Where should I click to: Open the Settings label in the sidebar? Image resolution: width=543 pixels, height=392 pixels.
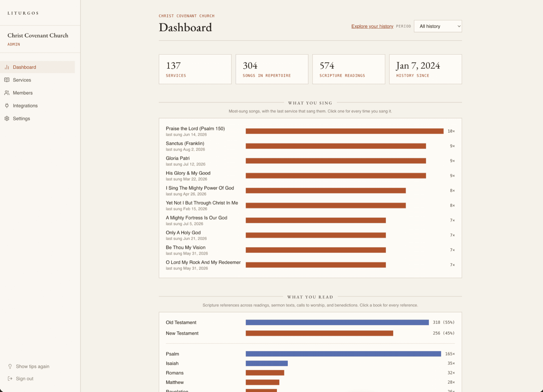[x=21, y=119]
